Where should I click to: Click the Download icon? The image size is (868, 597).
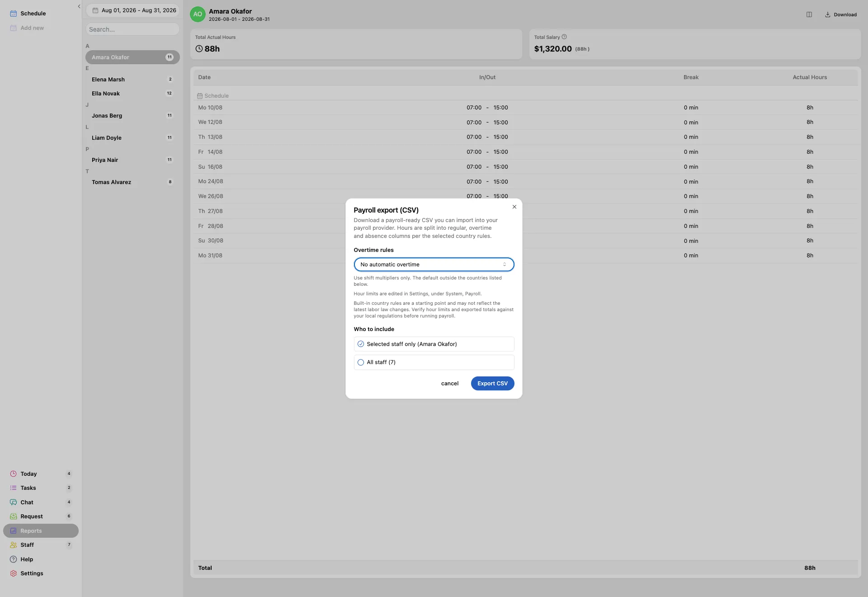[828, 14]
